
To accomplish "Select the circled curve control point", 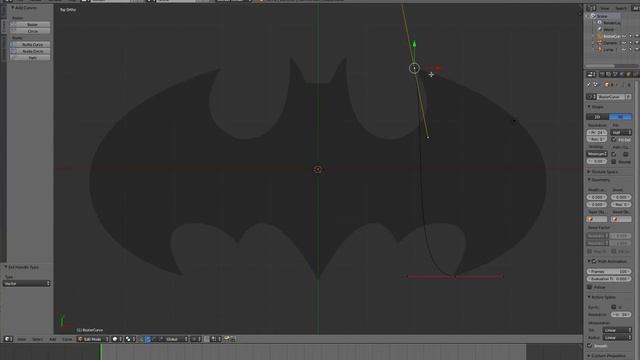I will coord(414,68).
